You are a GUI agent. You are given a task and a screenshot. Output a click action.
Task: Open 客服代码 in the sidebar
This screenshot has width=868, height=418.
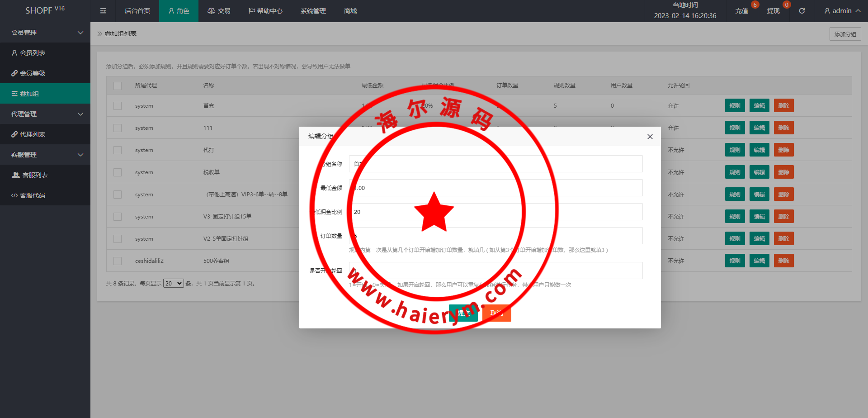tap(28, 195)
